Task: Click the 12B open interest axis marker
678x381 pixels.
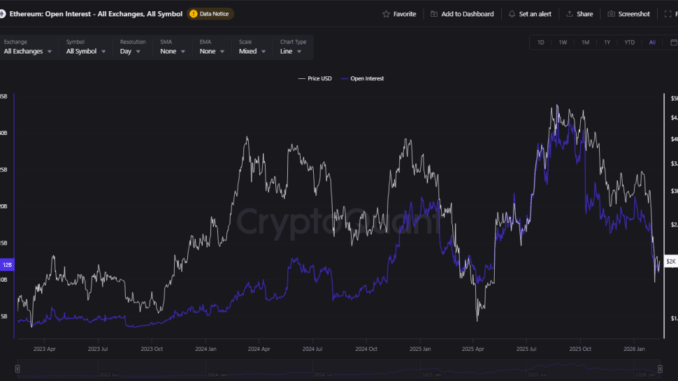Action: coord(7,265)
